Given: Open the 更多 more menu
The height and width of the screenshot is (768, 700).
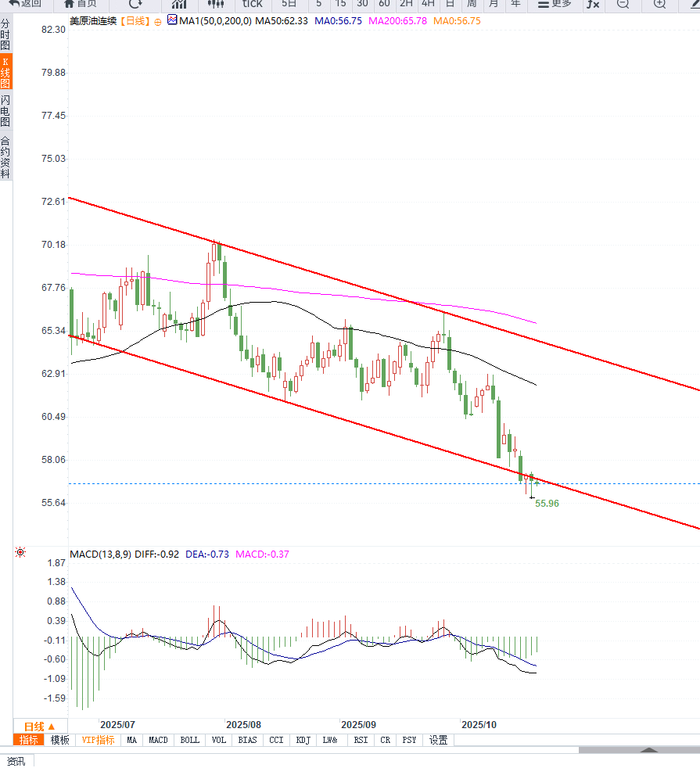Looking at the screenshot, I should click(x=555, y=4).
